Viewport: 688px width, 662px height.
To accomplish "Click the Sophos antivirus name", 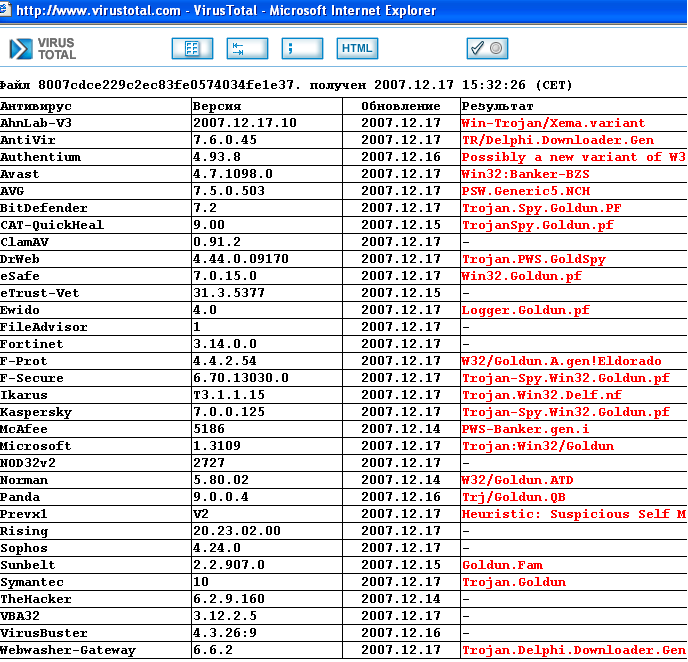I will (24, 548).
